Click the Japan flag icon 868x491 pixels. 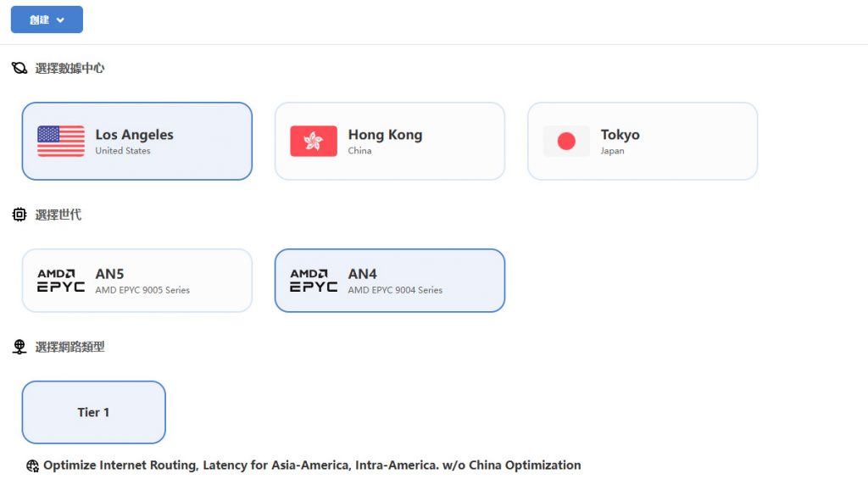566,141
